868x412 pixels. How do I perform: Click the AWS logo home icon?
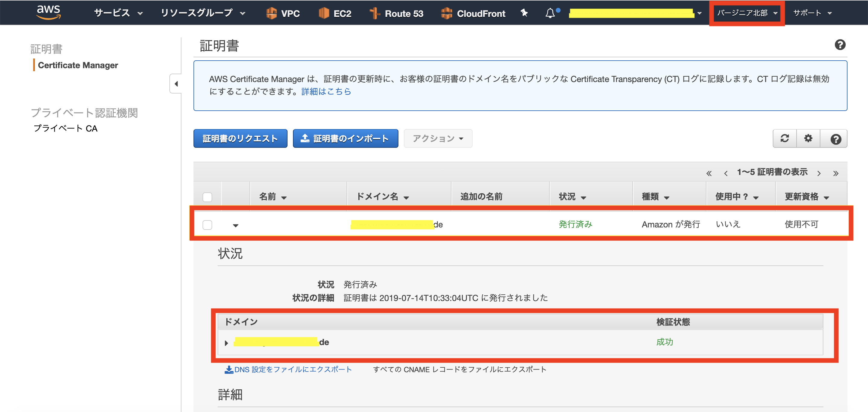[49, 12]
